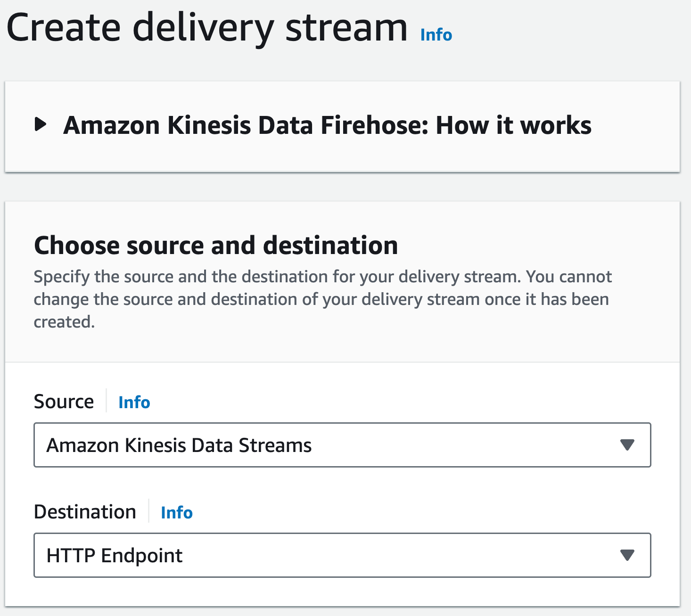
Task: Click the down arrow in the Source field
Action: point(627,445)
